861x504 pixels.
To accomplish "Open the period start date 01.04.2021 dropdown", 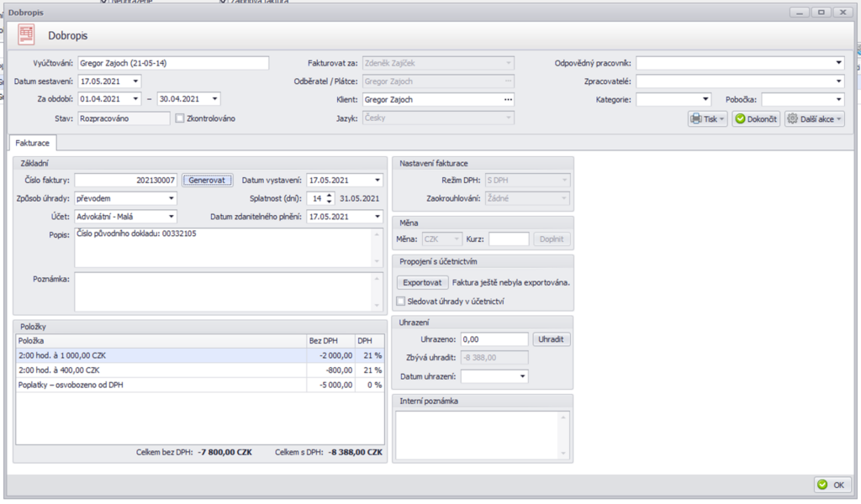I will click(135, 99).
